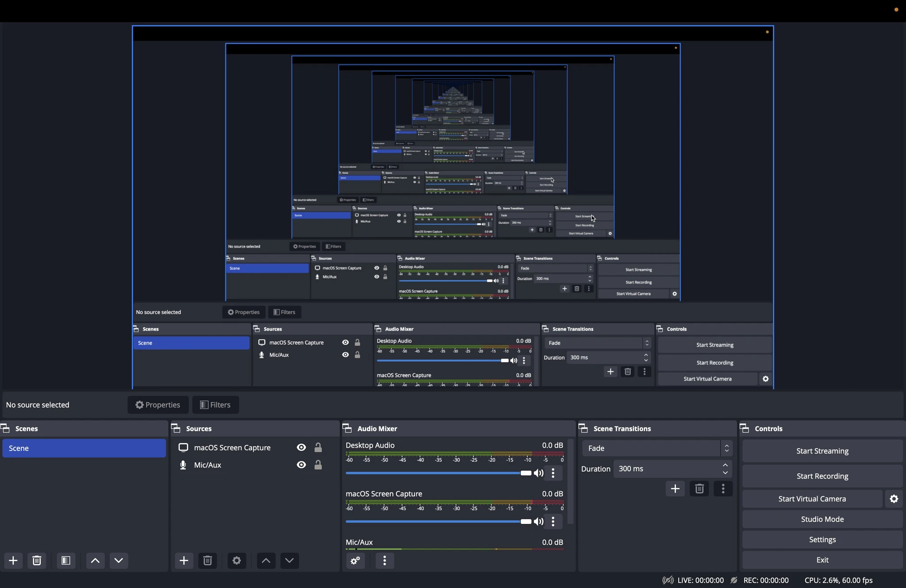The image size is (906, 588).
Task: Delete the transition with the trash icon
Action: [x=699, y=489]
